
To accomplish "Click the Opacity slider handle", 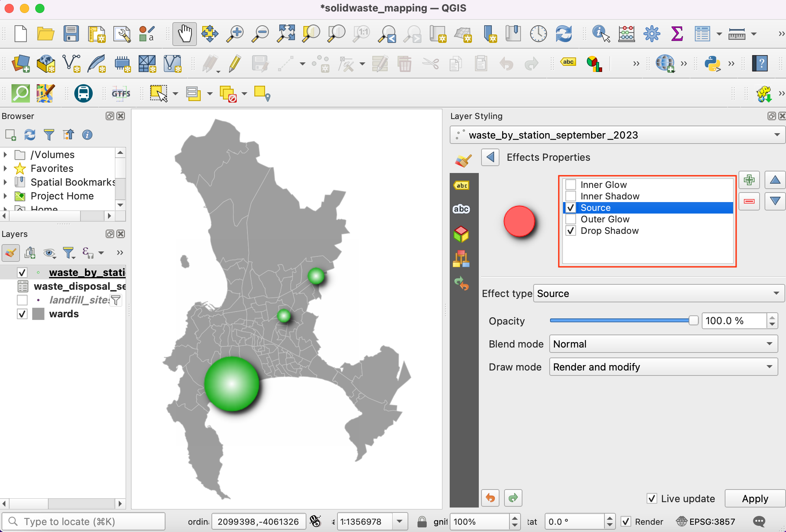I will tap(693, 321).
